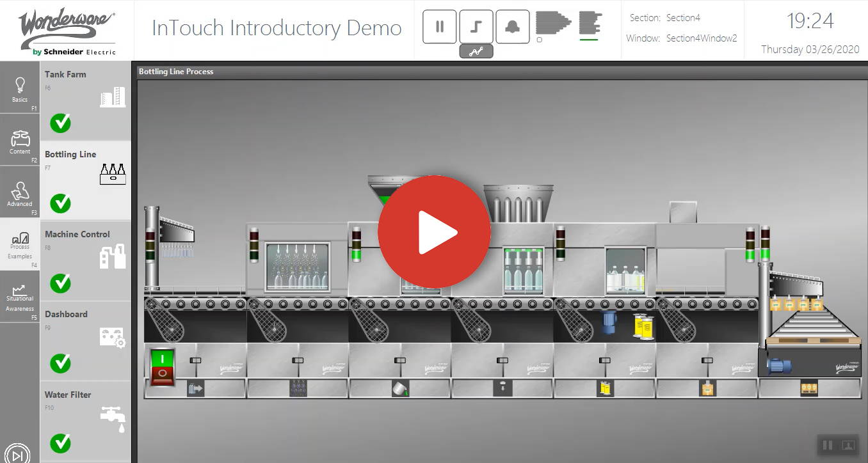Select the Bottling Line example

tap(86, 181)
